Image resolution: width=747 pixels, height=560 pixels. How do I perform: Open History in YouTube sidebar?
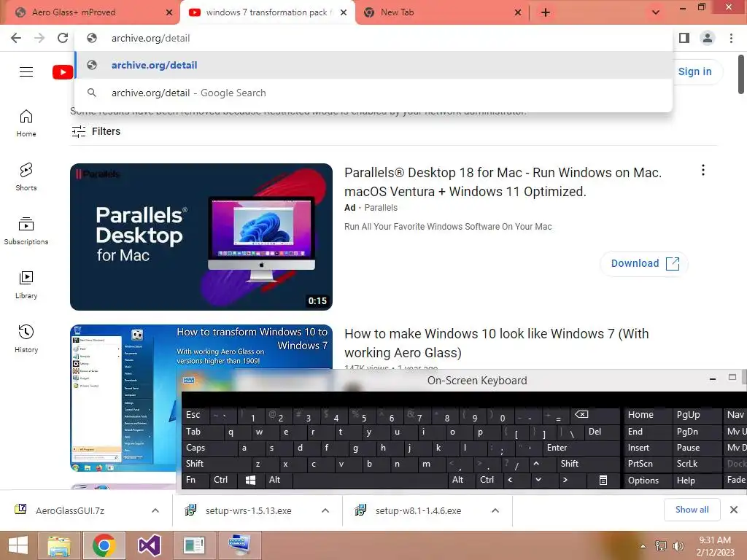click(x=26, y=338)
